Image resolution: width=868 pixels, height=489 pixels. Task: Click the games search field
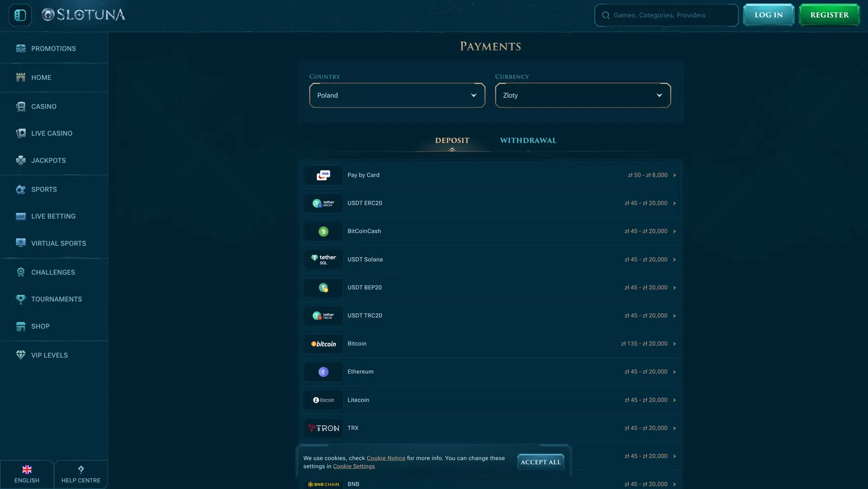point(666,15)
